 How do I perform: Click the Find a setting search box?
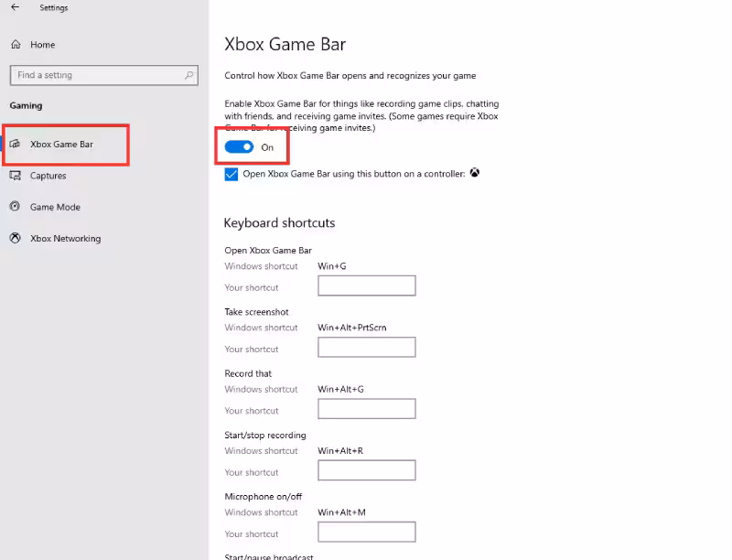[x=103, y=75]
